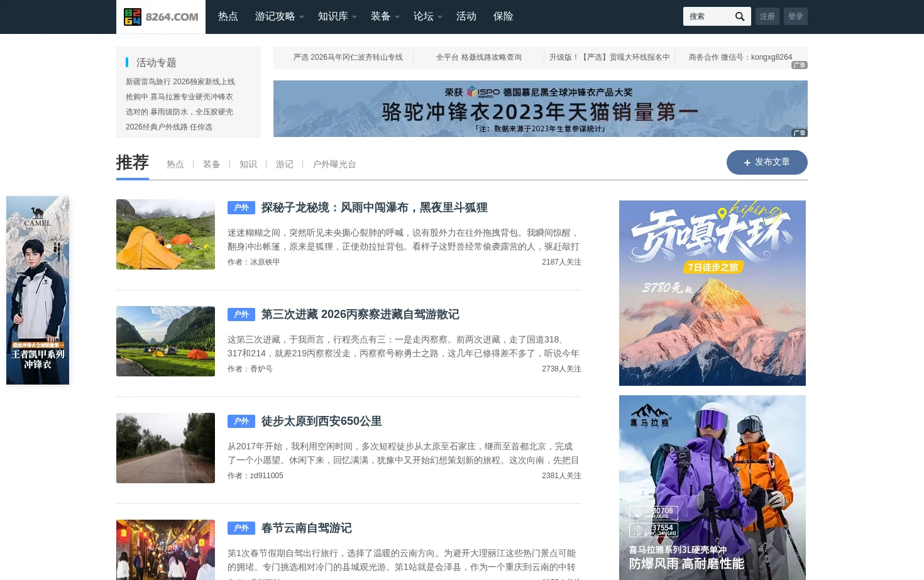The height and width of the screenshot is (580, 924).
Task: Open article title 探秘子龙秘境：风雨中闯瀑布
Action: [x=375, y=207]
